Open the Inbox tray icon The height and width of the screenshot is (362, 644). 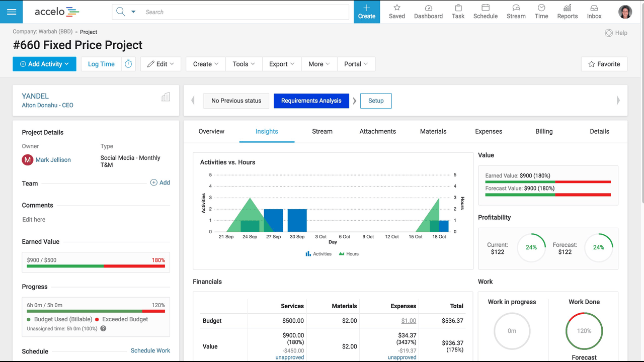[x=594, y=8]
